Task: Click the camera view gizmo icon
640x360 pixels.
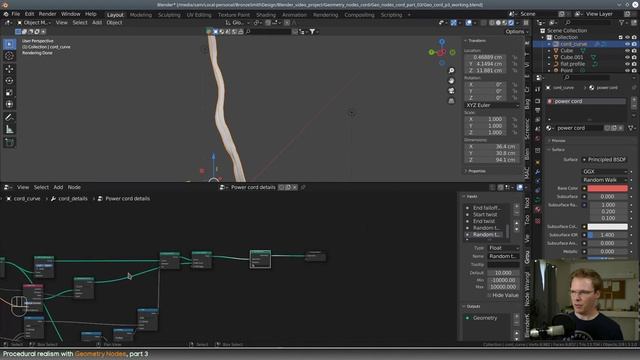Action: click(451, 91)
